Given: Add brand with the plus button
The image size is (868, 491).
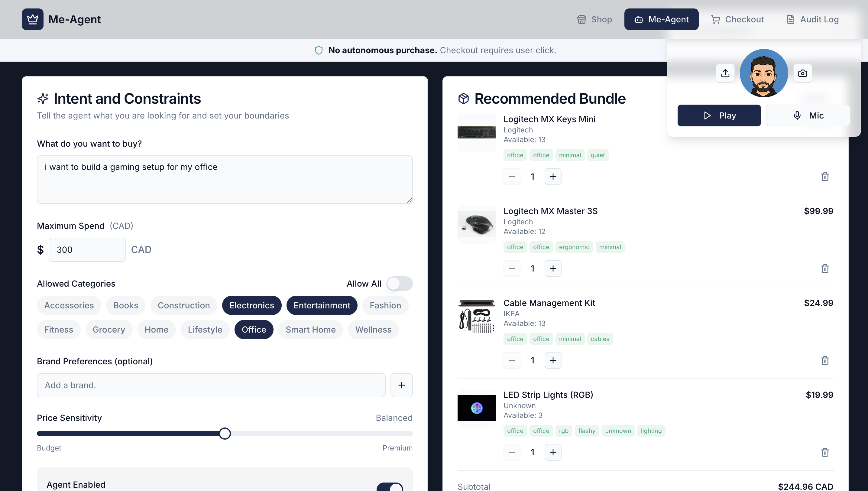Looking at the screenshot, I should pos(401,385).
